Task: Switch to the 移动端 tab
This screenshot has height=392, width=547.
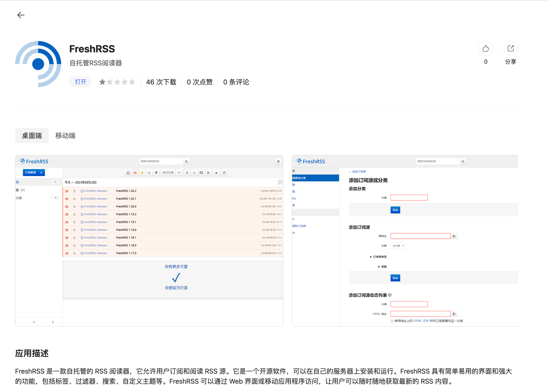Action: pyautogui.click(x=65, y=135)
